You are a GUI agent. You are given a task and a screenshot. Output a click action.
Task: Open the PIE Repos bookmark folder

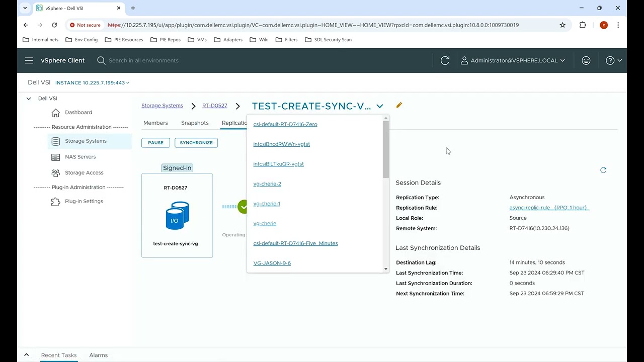pos(165,40)
